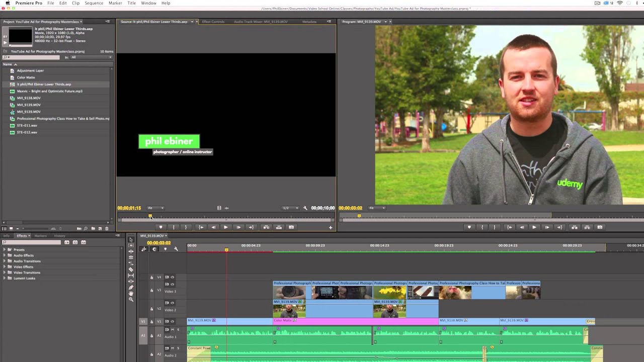Toggle V1 track output eye

point(173,321)
